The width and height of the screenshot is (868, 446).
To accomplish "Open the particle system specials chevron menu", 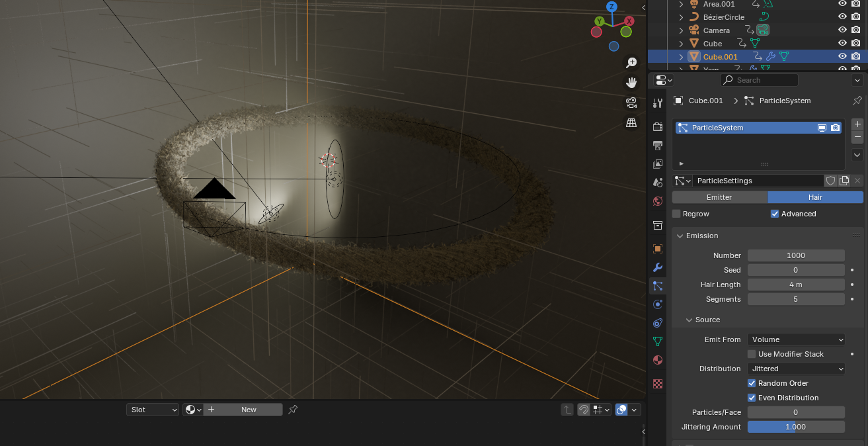I will click(857, 155).
